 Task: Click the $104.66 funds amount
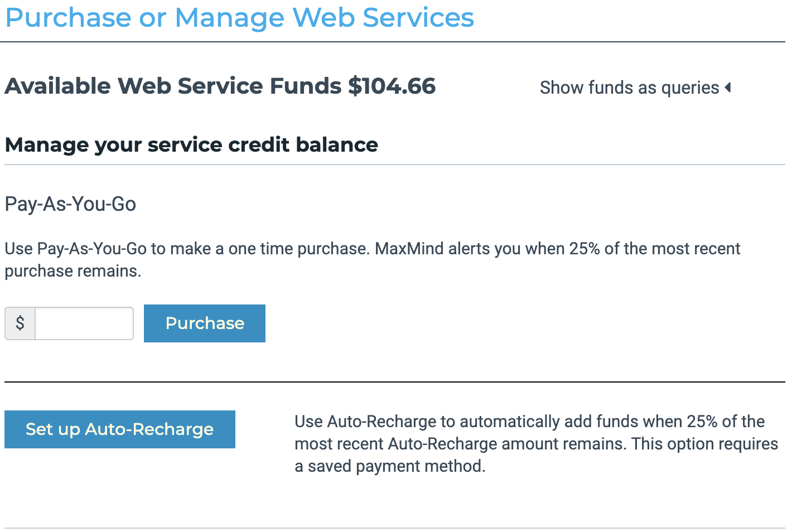(392, 86)
